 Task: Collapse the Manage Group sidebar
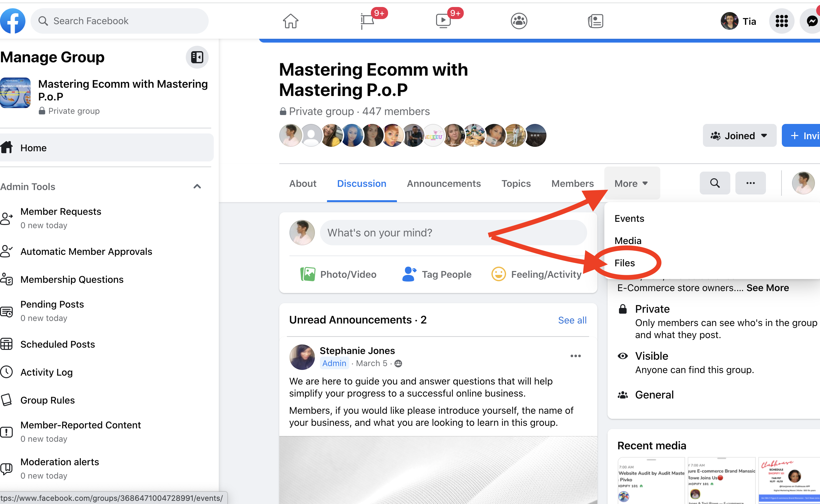(197, 57)
